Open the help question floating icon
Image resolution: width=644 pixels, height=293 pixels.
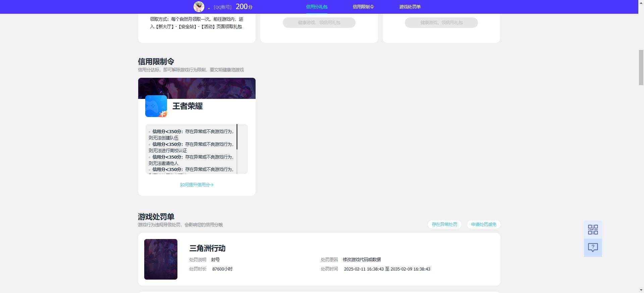[593, 248]
